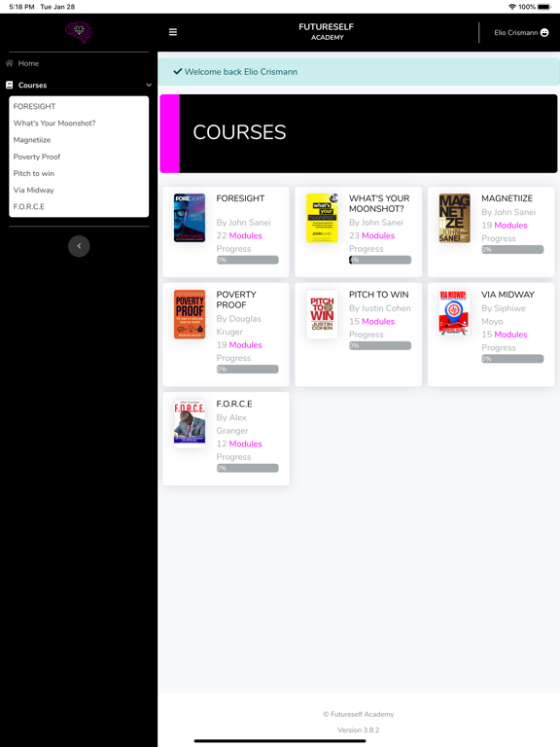Screen dimensions: 560x747
Task: Open Home in the sidebar
Action: (x=28, y=63)
